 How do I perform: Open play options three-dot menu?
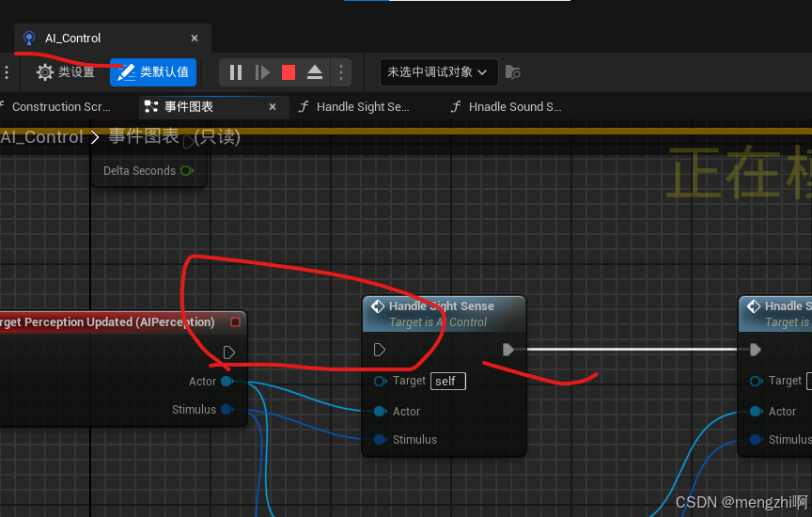point(341,72)
